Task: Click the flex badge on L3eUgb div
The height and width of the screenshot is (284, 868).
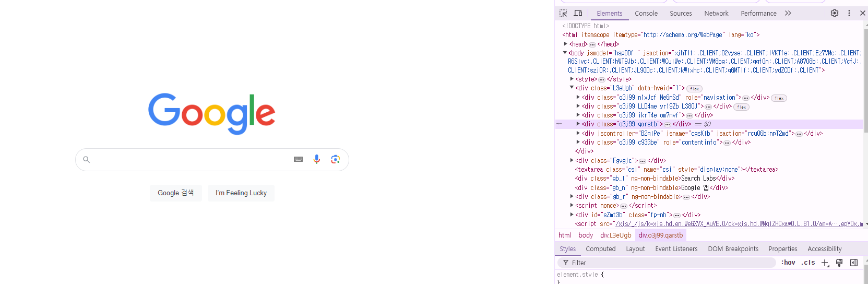Action: 695,89
